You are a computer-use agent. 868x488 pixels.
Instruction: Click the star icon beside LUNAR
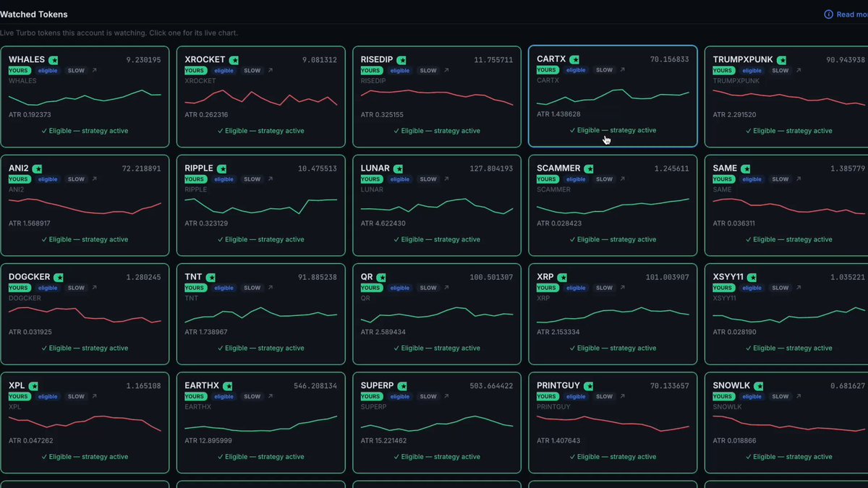tap(399, 168)
